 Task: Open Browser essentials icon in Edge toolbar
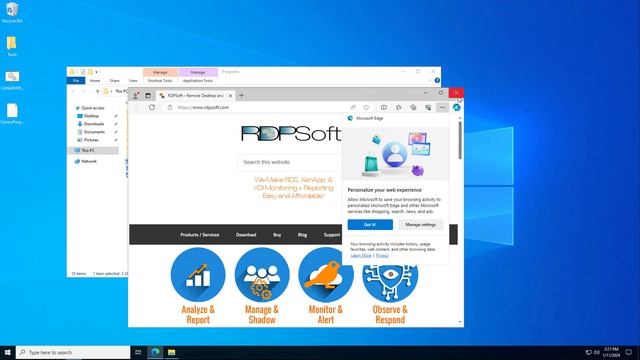click(x=428, y=107)
